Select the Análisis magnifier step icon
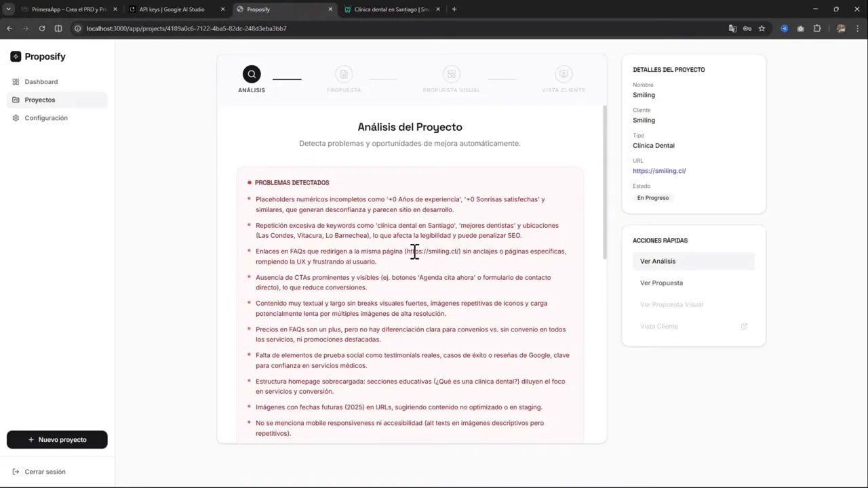The height and width of the screenshot is (488, 868). (252, 74)
